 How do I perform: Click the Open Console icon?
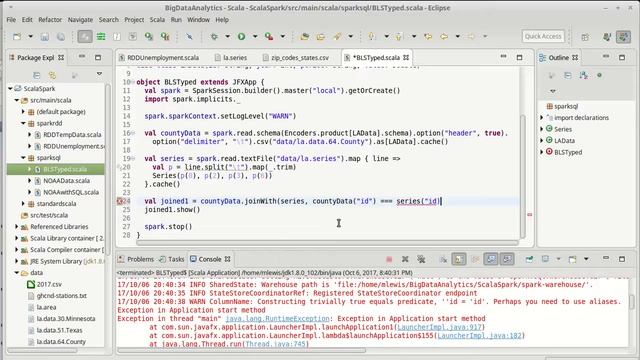(x=572, y=259)
